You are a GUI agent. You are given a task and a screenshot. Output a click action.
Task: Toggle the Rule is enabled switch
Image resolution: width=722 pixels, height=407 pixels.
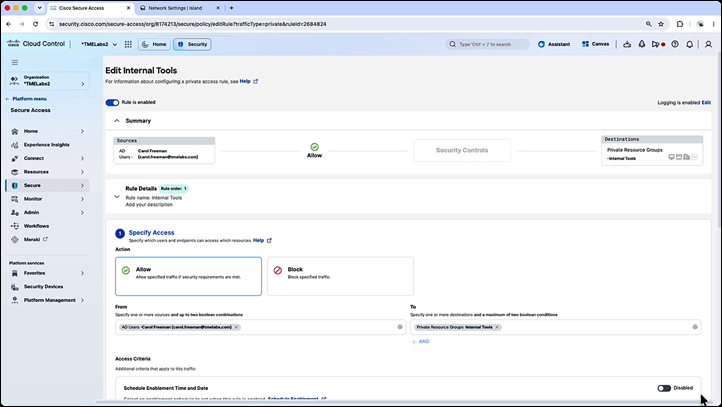pyautogui.click(x=112, y=102)
